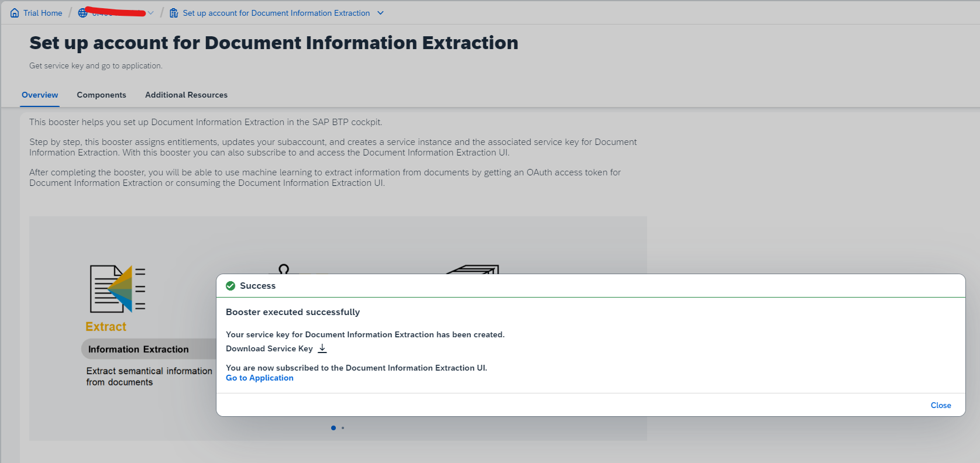This screenshot has width=980, height=463.
Task: Click the yellow 'Extract' heading
Action: [x=106, y=327]
